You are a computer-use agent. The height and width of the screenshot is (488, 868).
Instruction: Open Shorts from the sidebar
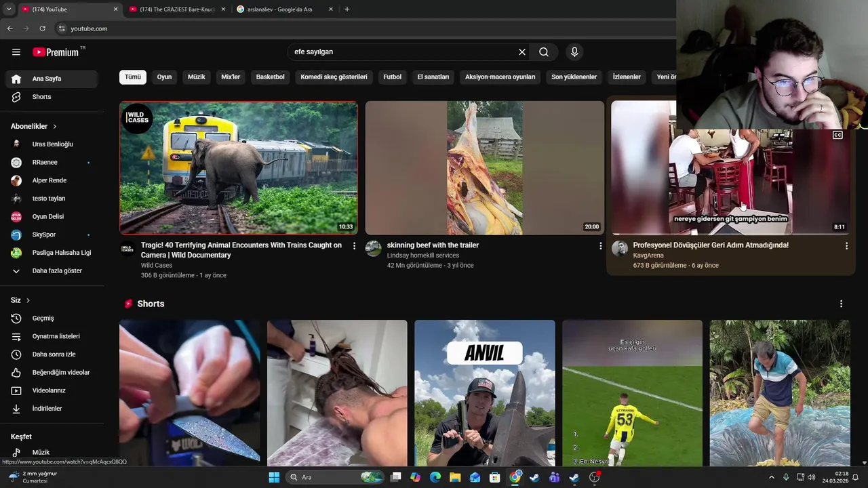pyautogui.click(x=52, y=97)
